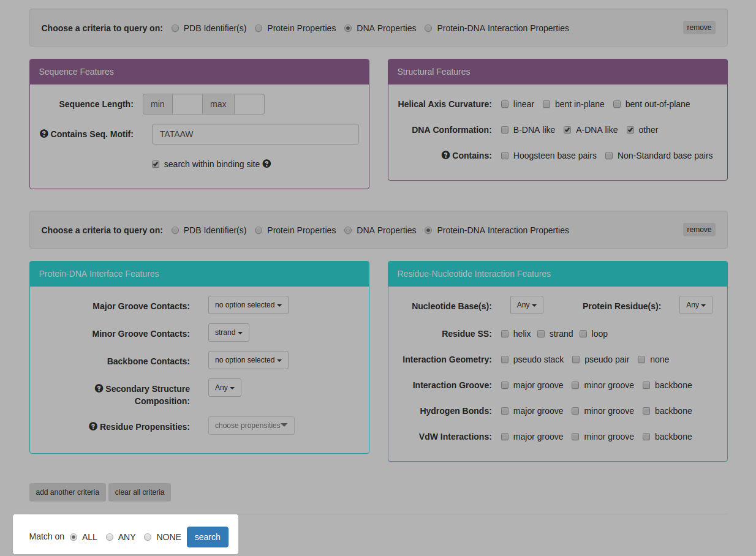Viewport: 756px width, 556px height.
Task: Toggle search within binding site checkbox
Action: 156,164
